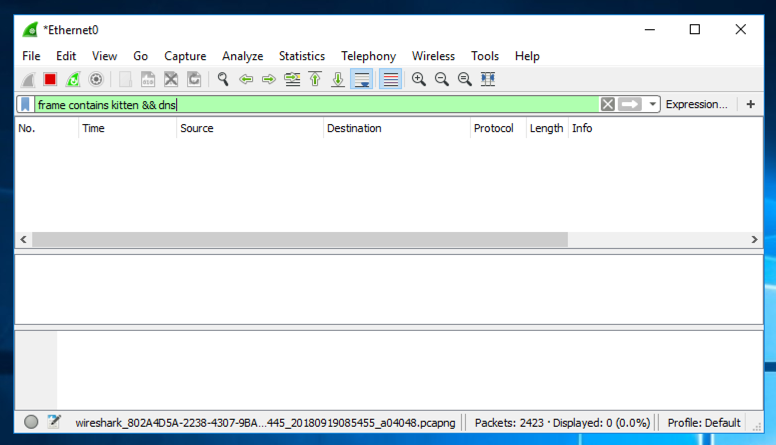Screen dimensions: 776x445
Task: Sort by the Length column header
Action: coord(547,128)
